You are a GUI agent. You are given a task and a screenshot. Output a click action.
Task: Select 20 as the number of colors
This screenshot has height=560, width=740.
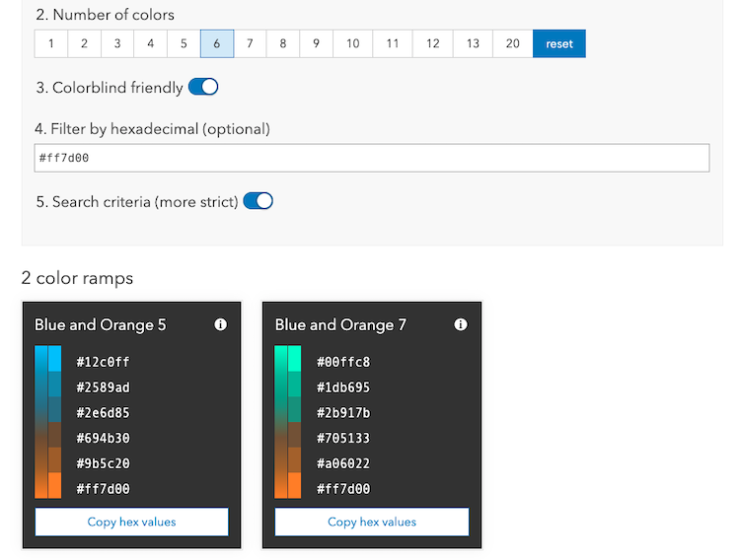[513, 43]
